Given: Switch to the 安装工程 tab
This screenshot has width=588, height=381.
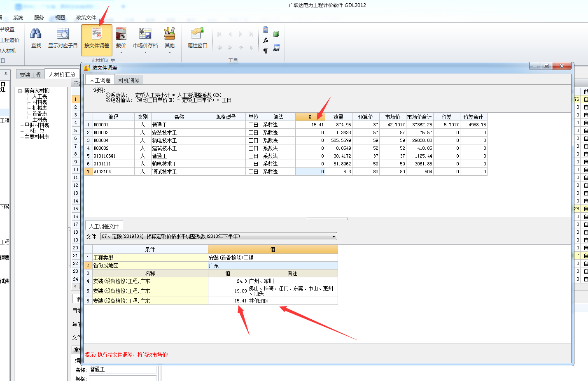Looking at the screenshot, I should click(30, 74).
